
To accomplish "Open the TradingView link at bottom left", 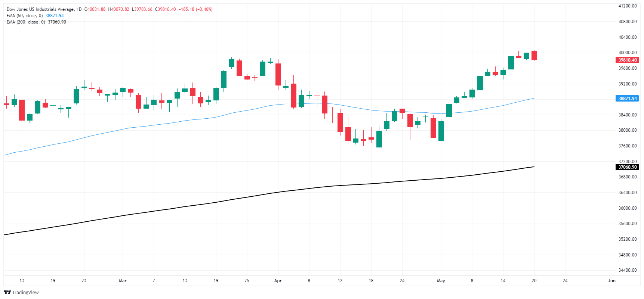I will (21, 292).
